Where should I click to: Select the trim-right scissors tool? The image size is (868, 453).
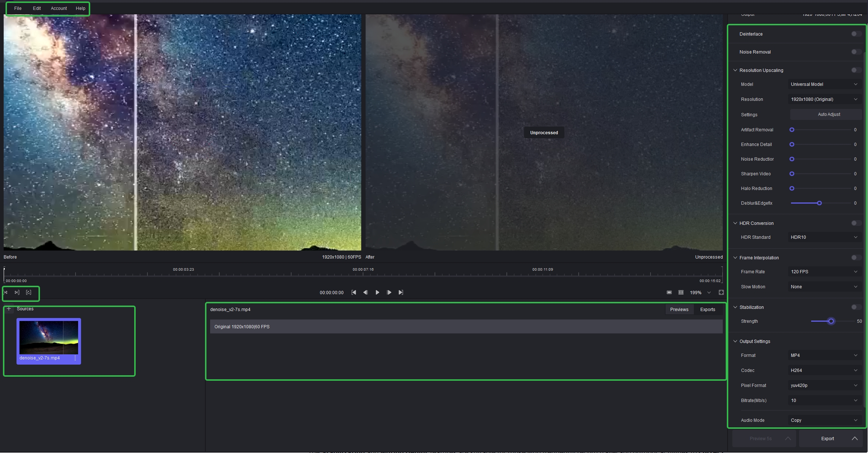pos(17,292)
